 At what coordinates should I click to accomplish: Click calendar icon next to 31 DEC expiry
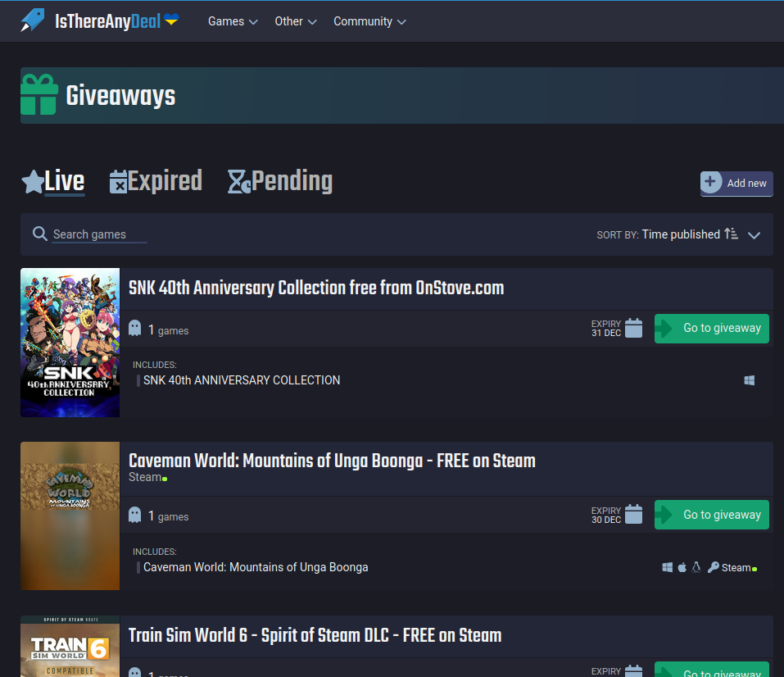tap(633, 328)
